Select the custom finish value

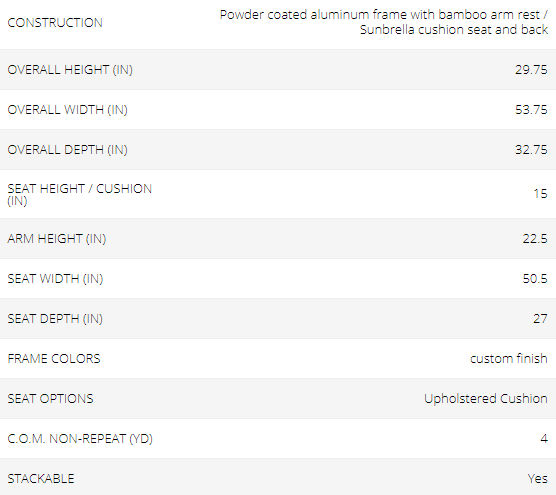pyautogui.click(x=509, y=358)
